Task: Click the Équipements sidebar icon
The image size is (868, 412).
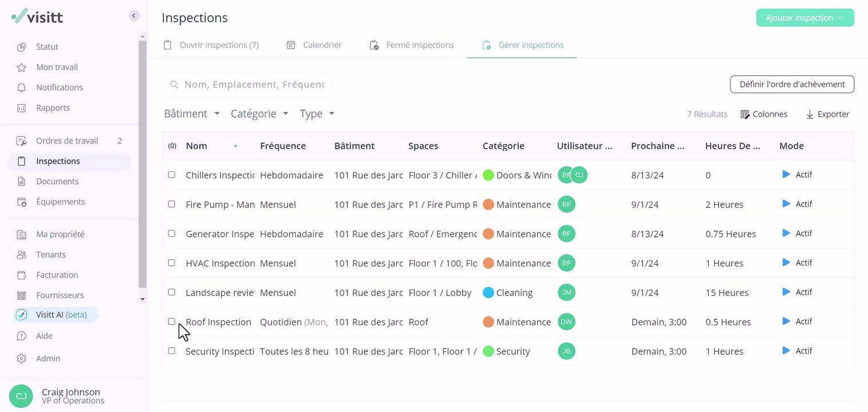Action: click(x=22, y=202)
